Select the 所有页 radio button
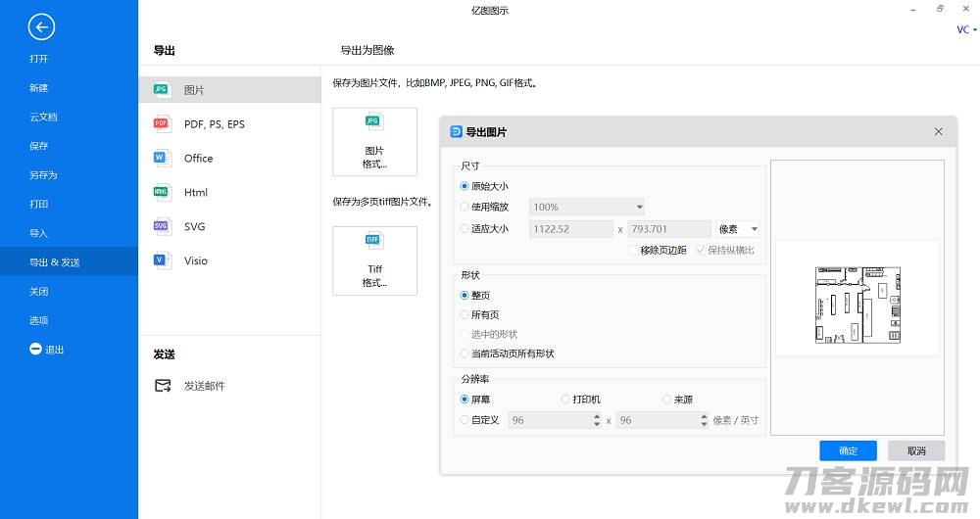Image resolution: width=980 pixels, height=519 pixels. 465,314
